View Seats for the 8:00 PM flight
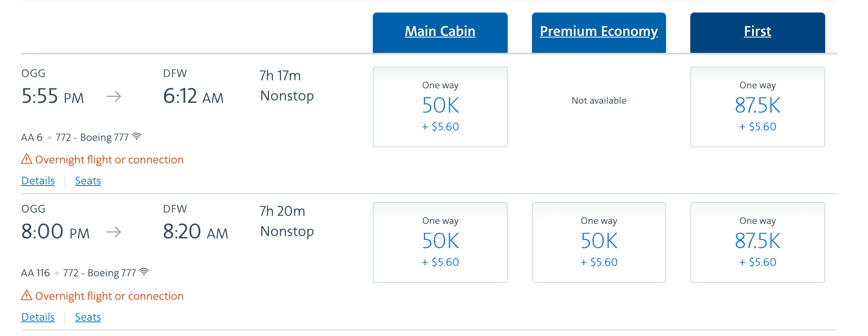This screenshot has height=336, width=868. point(88,317)
